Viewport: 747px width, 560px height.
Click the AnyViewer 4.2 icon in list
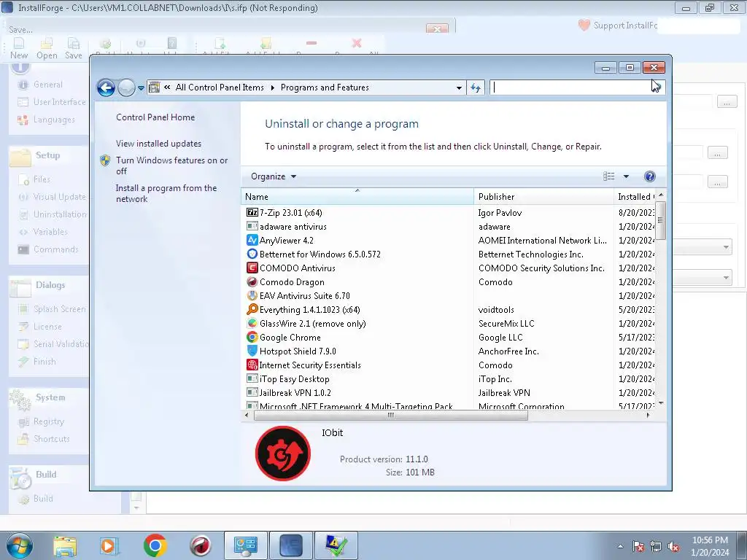point(252,240)
